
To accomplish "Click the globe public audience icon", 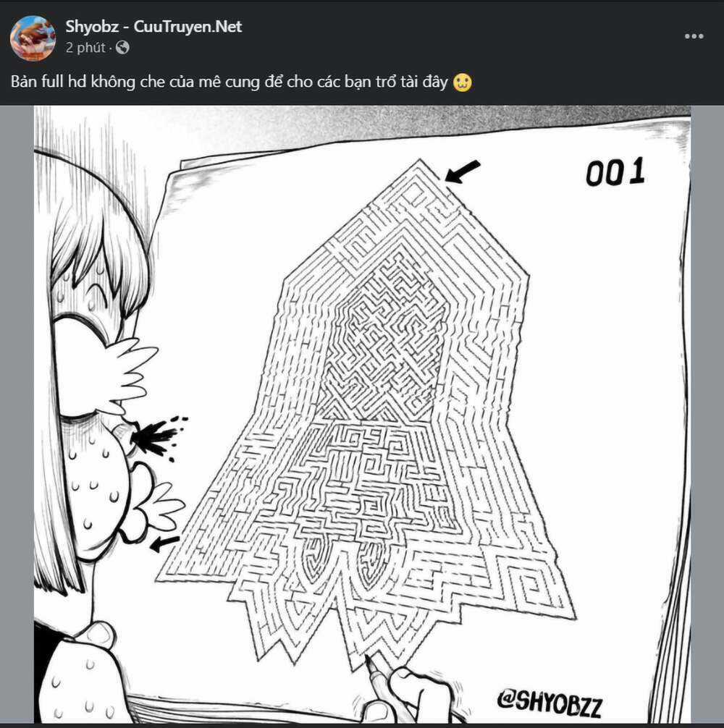I will (122, 47).
